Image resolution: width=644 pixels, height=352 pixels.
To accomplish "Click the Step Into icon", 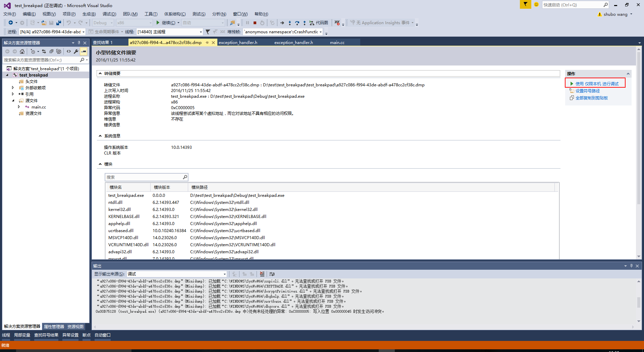I will click(290, 23).
